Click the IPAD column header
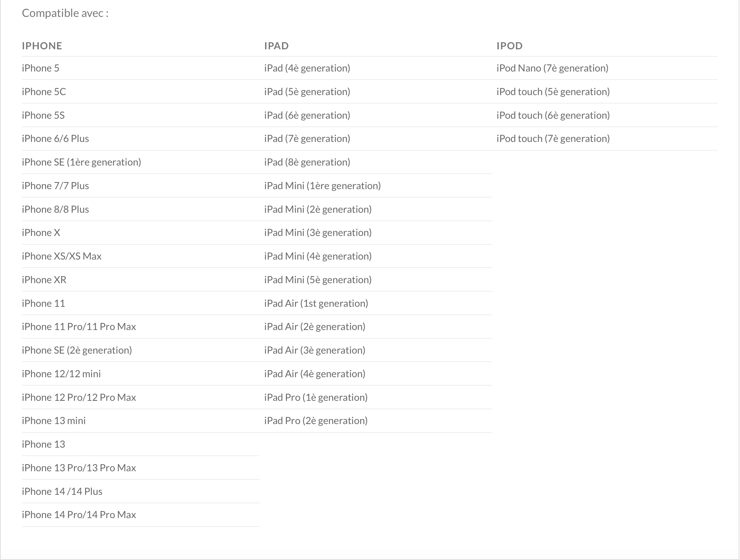Screen dimensions: 740x560 276,46
